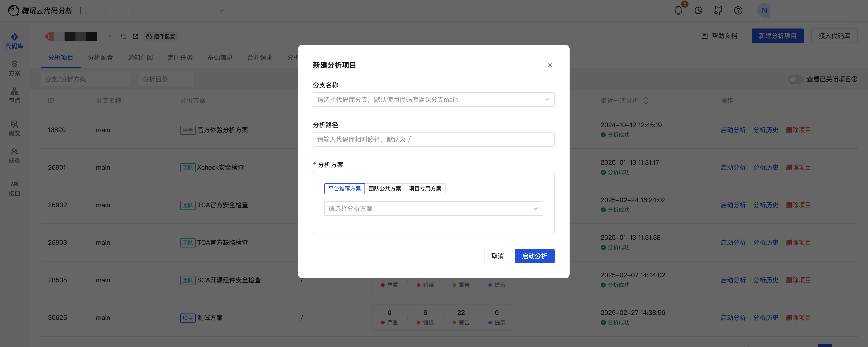The width and height of the screenshot is (868, 347).
Task: Click 取消 button in dialog
Action: (x=497, y=256)
